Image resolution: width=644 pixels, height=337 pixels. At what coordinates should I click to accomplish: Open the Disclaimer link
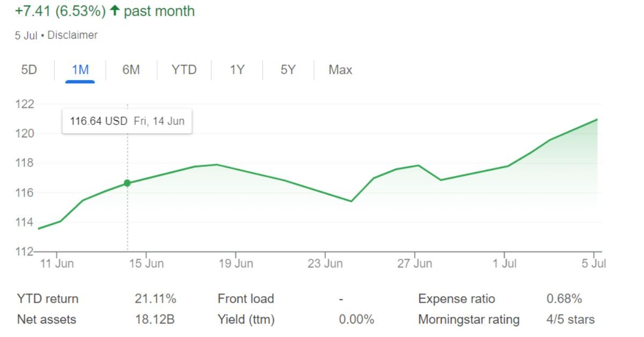click(71, 35)
